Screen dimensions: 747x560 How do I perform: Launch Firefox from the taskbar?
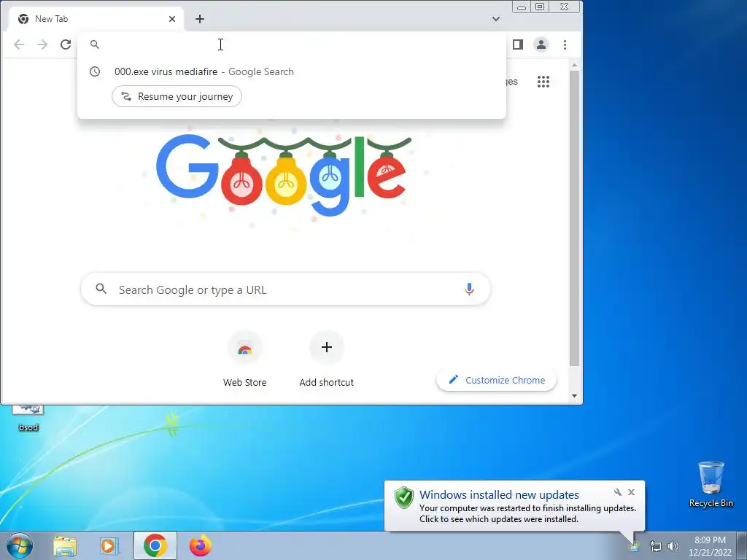[200, 545]
